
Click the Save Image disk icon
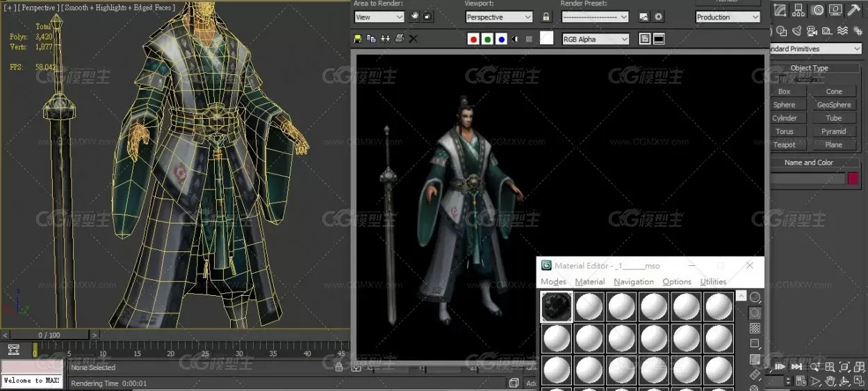tap(358, 39)
